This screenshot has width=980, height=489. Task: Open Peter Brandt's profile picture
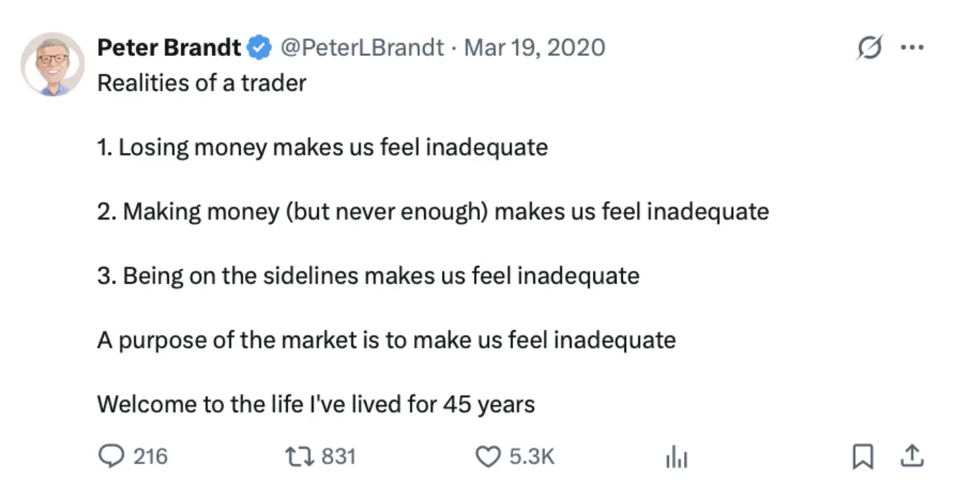tap(53, 64)
